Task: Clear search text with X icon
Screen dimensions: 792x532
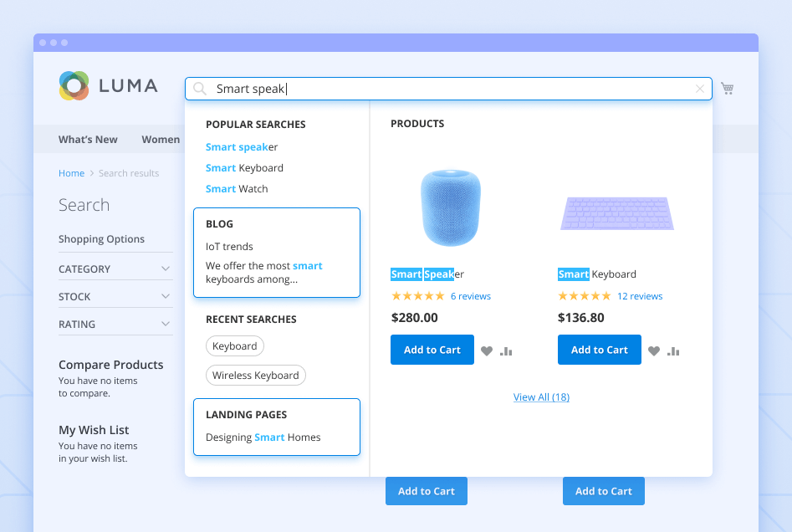Action: (x=700, y=89)
